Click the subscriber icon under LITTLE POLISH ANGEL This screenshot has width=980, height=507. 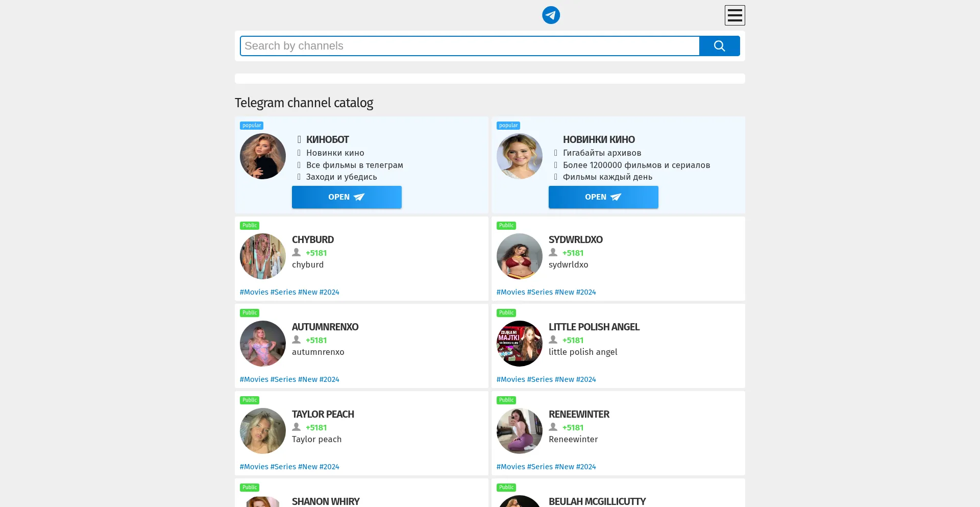coord(553,340)
